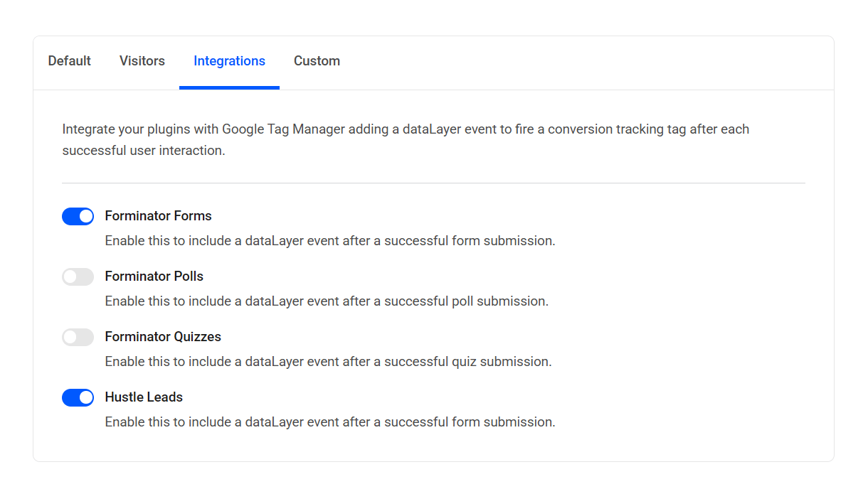The width and height of the screenshot is (868, 494).
Task: Click the Google Tag Manager intro paragraph
Action: click(x=406, y=140)
